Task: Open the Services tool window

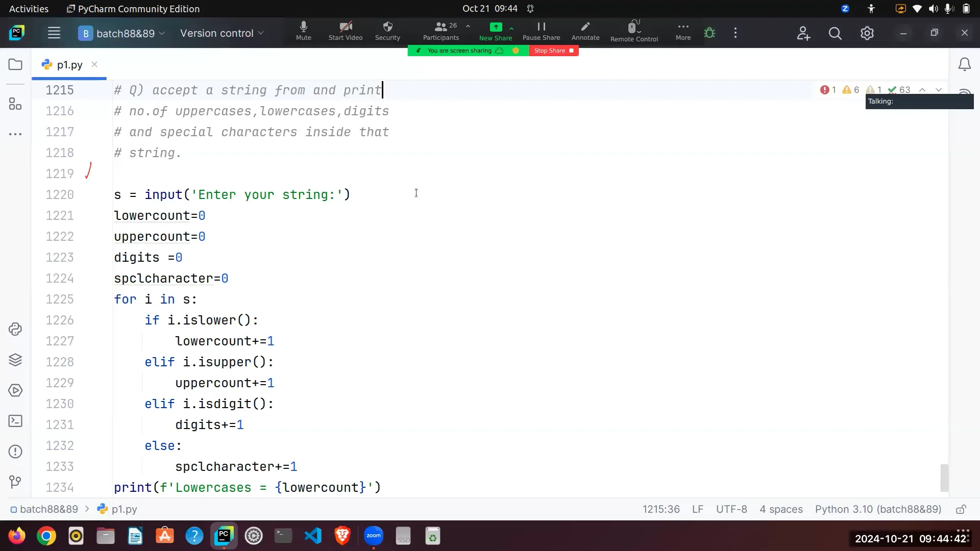Action: tap(15, 390)
